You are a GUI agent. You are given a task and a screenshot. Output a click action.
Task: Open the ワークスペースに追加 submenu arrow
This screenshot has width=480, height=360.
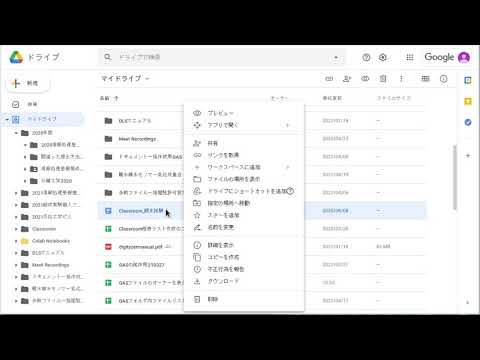pos(288,167)
